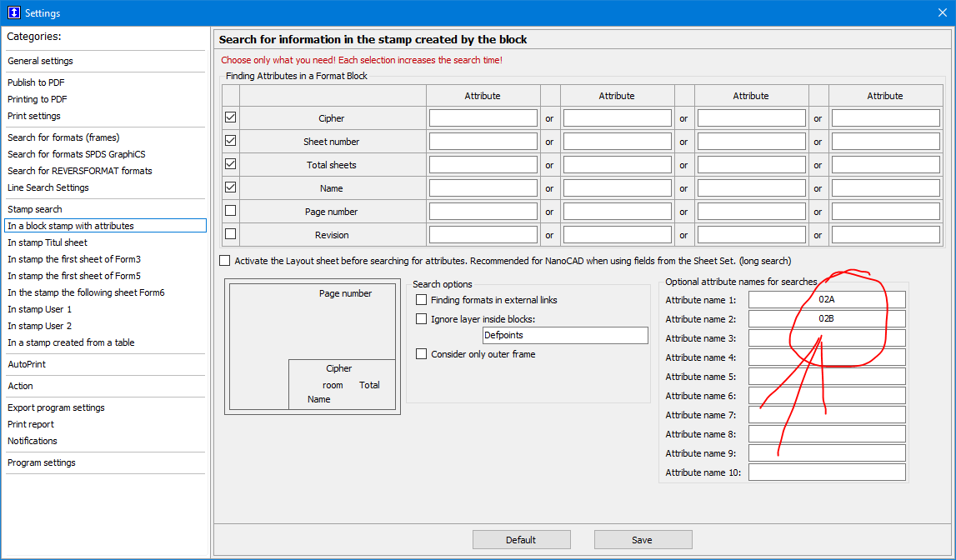Select Export program settings
Screen dimensions: 956x560
click(x=56, y=407)
